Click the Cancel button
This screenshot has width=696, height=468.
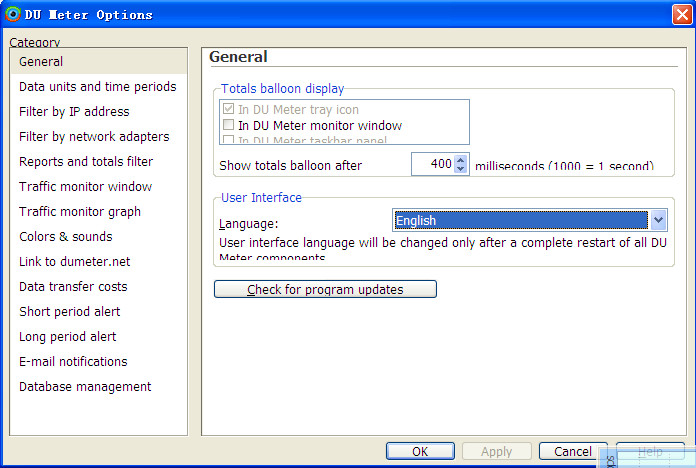(x=573, y=452)
